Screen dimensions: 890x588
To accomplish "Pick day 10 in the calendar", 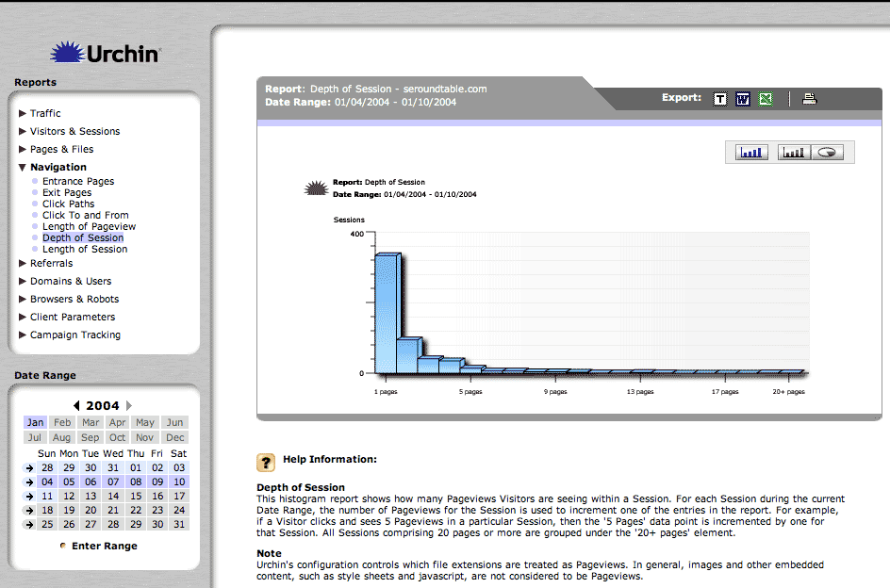I will click(x=179, y=482).
